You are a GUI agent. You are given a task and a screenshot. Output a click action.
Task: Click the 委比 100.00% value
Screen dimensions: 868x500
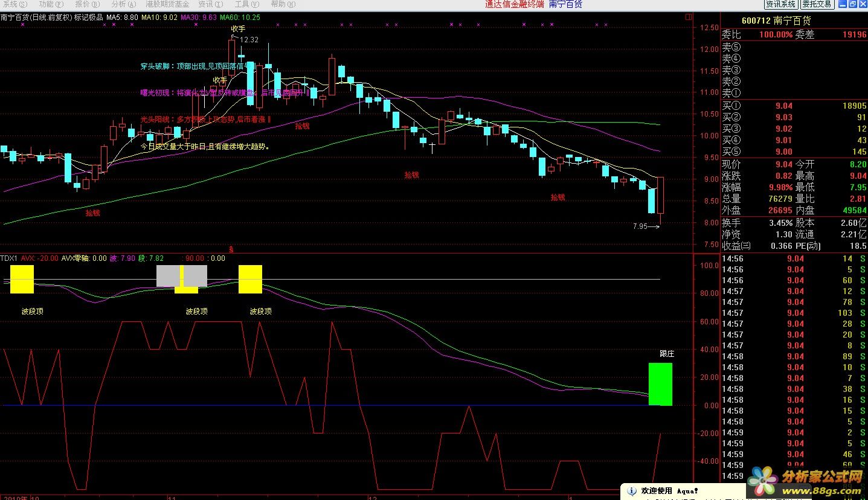[776, 35]
